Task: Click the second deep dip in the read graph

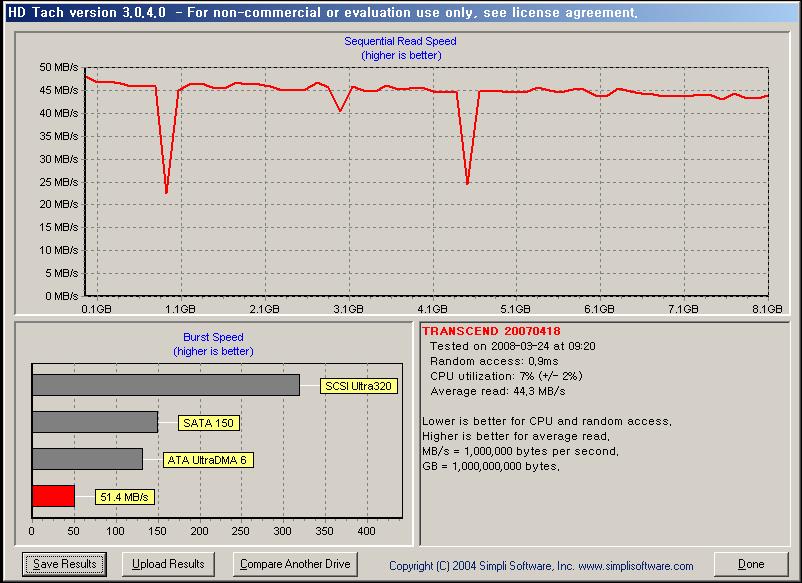Action: (x=467, y=182)
